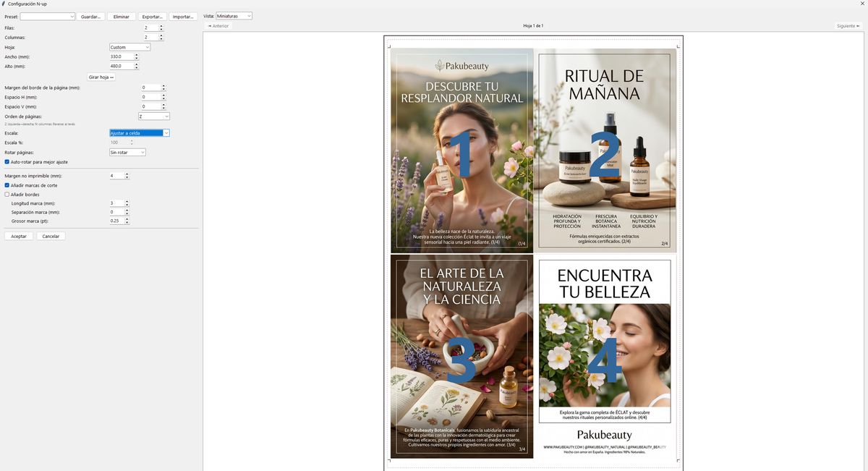This screenshot has width=868, height=471.
Task: Select page thumbnail 2 Ritual de mañana
Action: tap(605, 150)
